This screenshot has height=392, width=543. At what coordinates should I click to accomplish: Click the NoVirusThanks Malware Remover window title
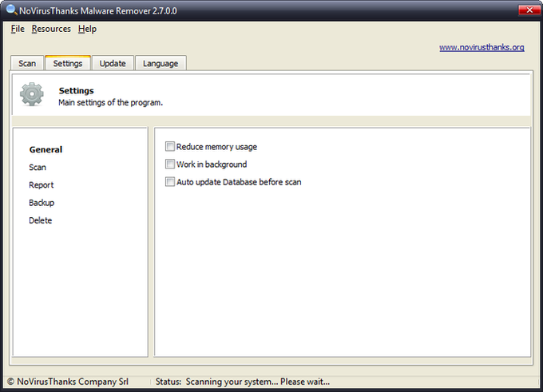pos(98,11)
